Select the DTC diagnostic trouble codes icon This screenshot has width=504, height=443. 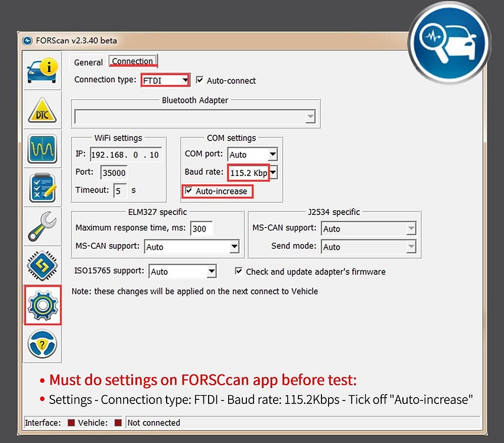[42, 109]
